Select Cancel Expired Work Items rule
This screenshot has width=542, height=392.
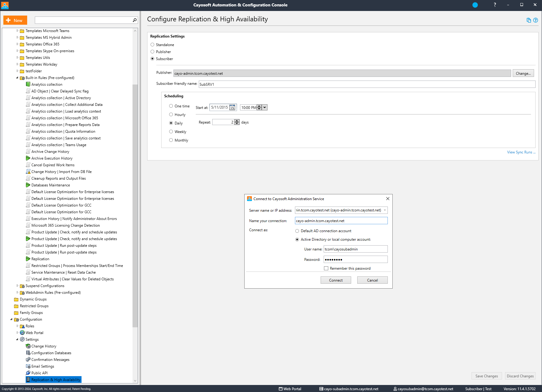pyautogui.click(x=53, y=165)
